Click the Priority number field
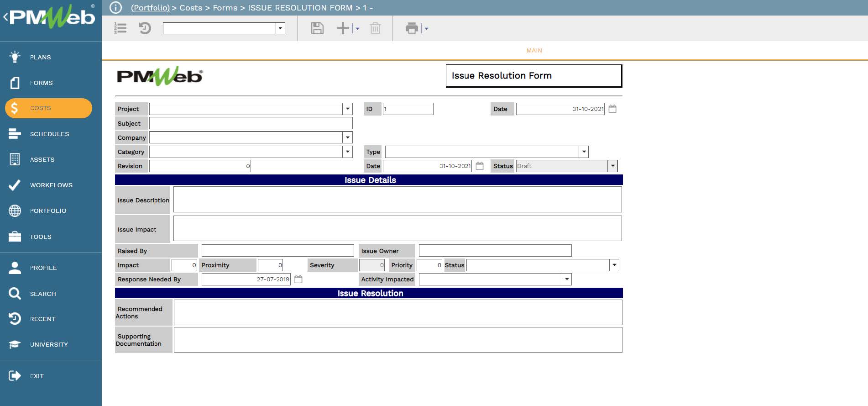 429,265
